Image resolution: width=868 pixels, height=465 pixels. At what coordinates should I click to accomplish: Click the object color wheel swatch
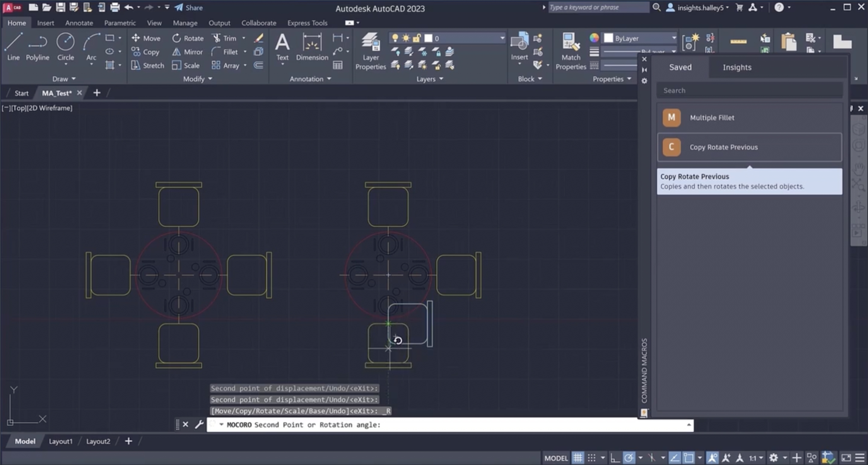point(594,38)
